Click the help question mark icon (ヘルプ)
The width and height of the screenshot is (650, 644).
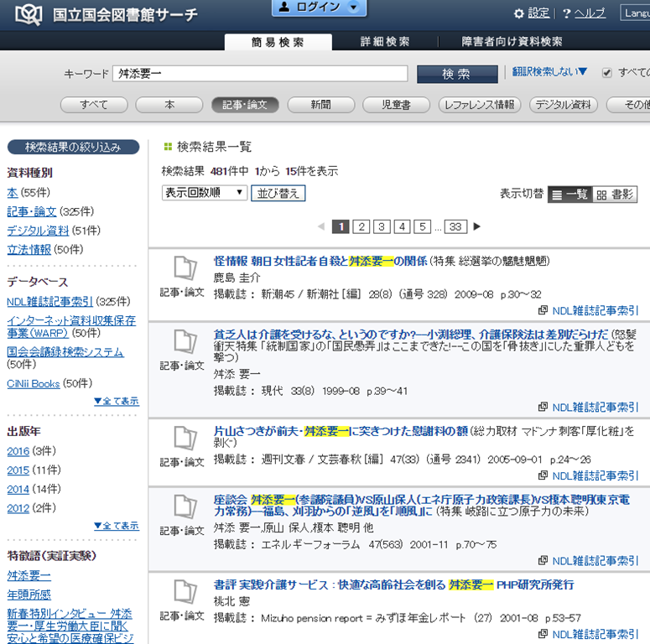click(x=567, y=14)
